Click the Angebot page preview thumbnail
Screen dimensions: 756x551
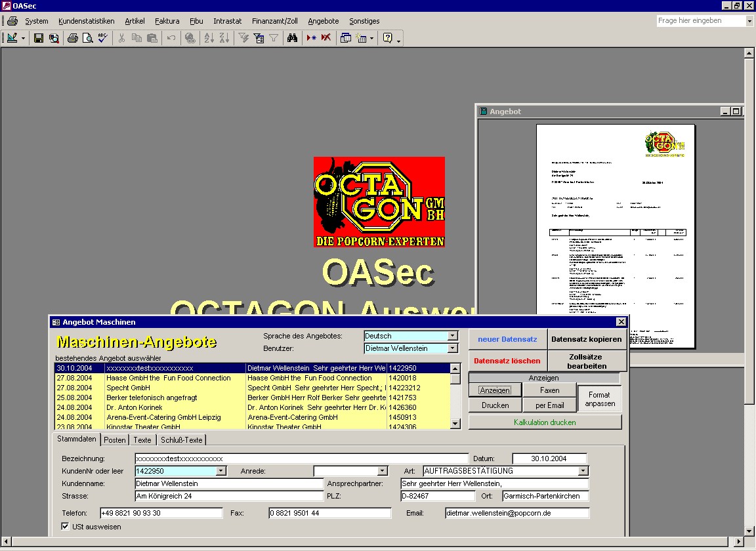coord(615,236)
